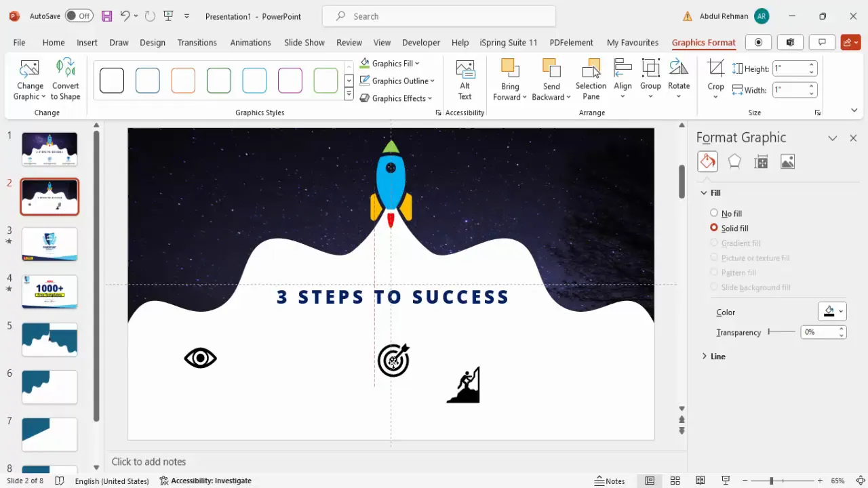Screen dimensions: 868x488
Task: Open the Graphics Format tab
Action: (703, 42)
